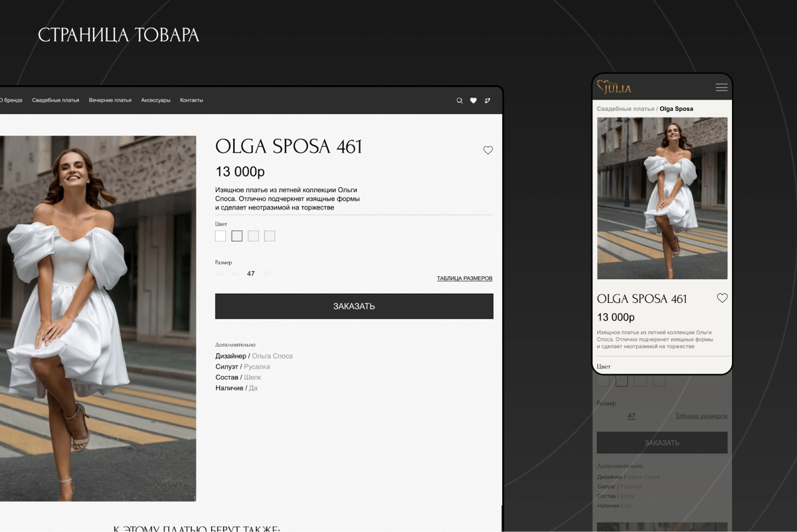This screenshot has height=532, width=797.
Task: Tap wishlist heart beside mobile product title
Action: pyautogui.click(x=722, y=298)
